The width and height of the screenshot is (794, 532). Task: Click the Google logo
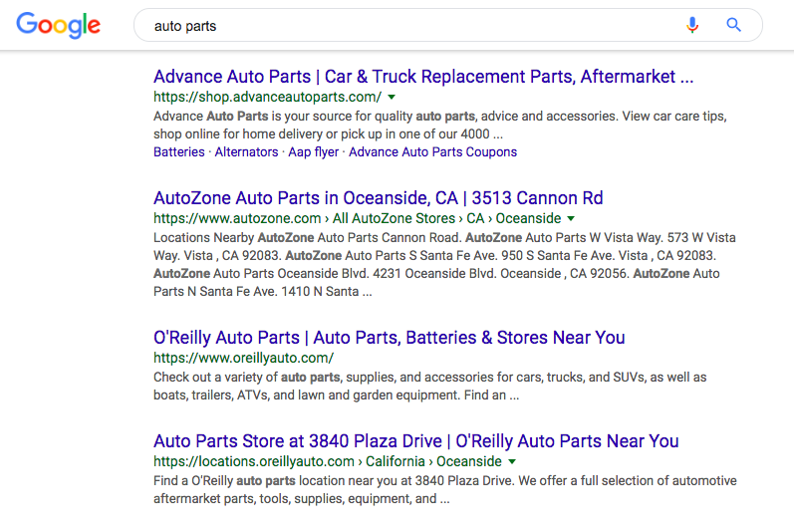point(58,25)
